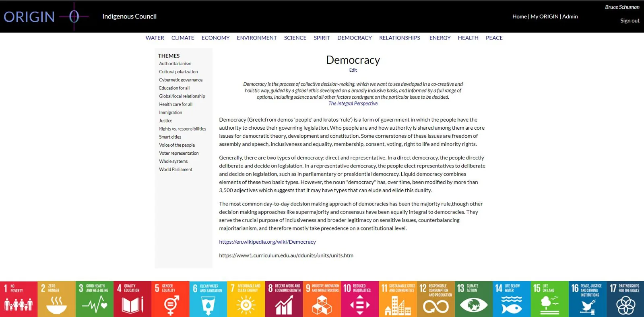The image size is (644, 317).
Task: Open The Integral Perspective link
Action: [353, 104]
